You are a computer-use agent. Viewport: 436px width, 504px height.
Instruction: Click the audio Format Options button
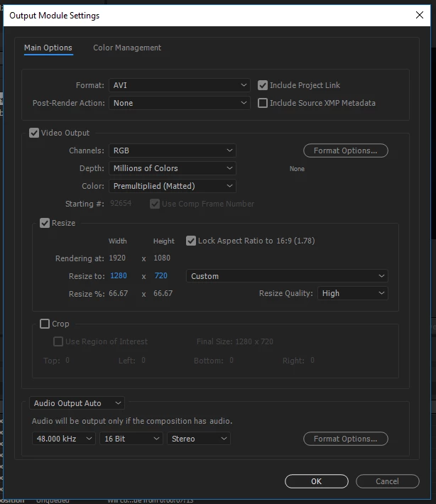346,439
